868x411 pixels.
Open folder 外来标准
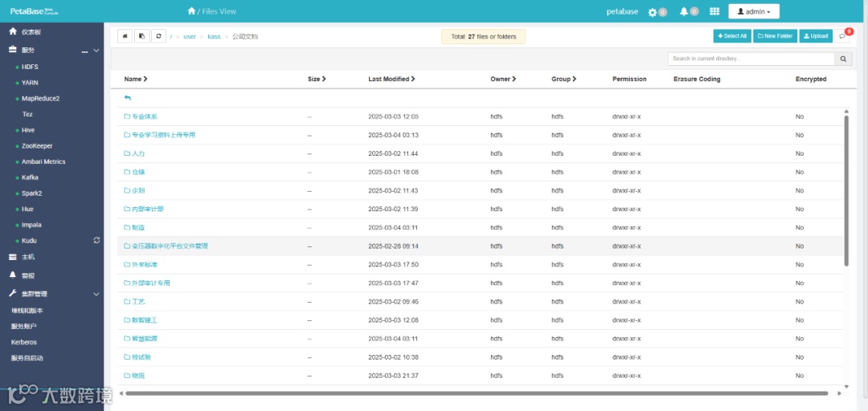145,264
